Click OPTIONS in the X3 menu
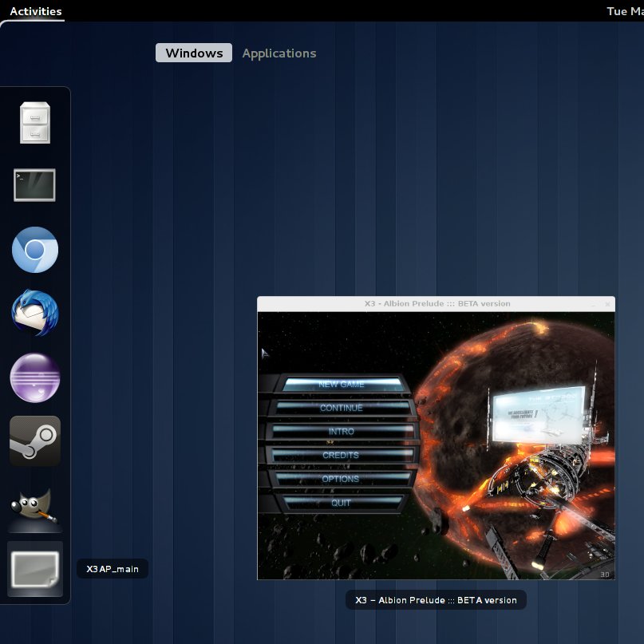The height and width of the screenshot is (644, 644). tap(341, 479)
